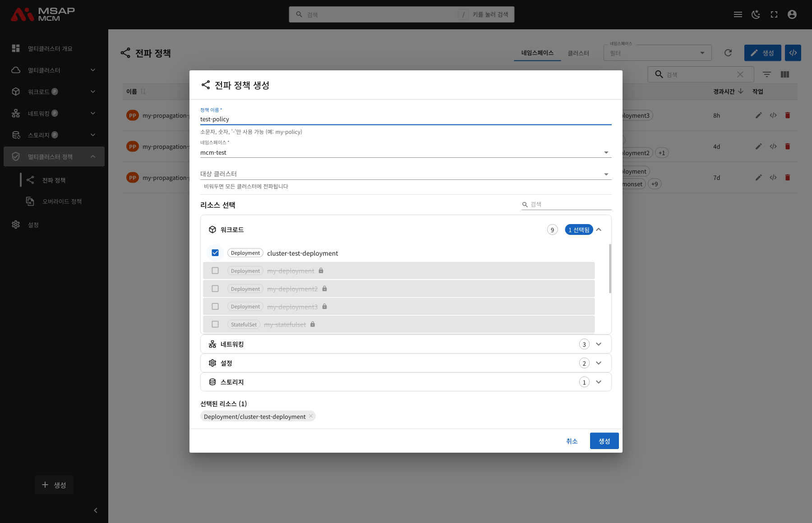Open the 대상 클러스터 dropdown

tap(406, 174)
